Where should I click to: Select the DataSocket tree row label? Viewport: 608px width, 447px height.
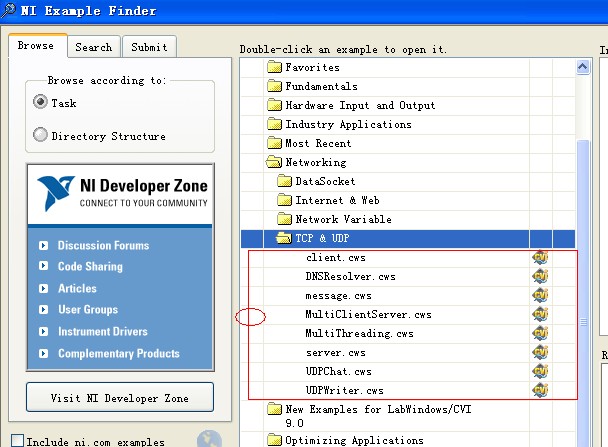325,181
